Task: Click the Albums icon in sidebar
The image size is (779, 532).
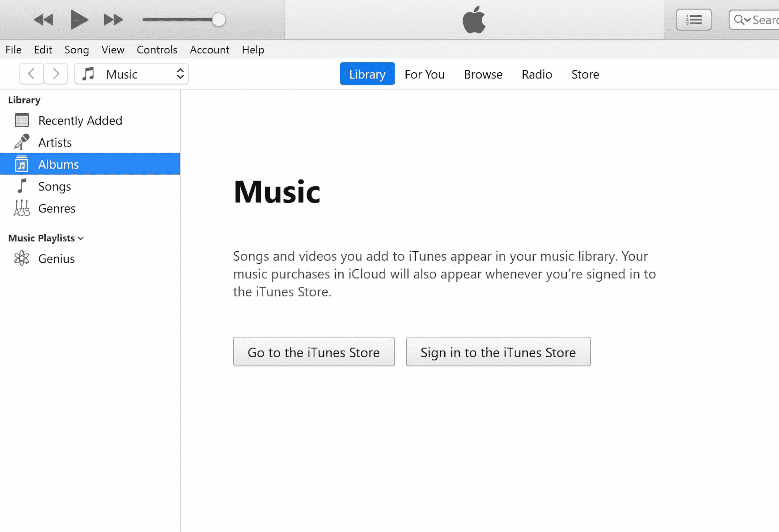Action: [21, 164]
